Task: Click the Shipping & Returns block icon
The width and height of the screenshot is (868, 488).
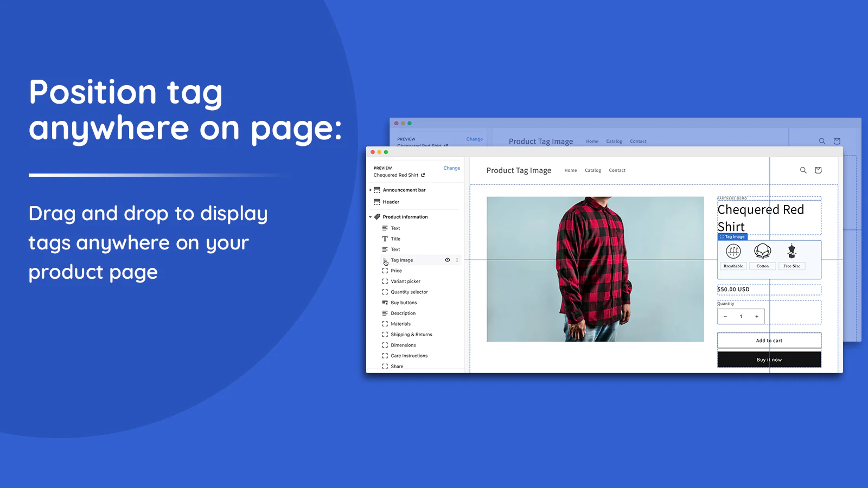Action: click(x=385, y=335)
